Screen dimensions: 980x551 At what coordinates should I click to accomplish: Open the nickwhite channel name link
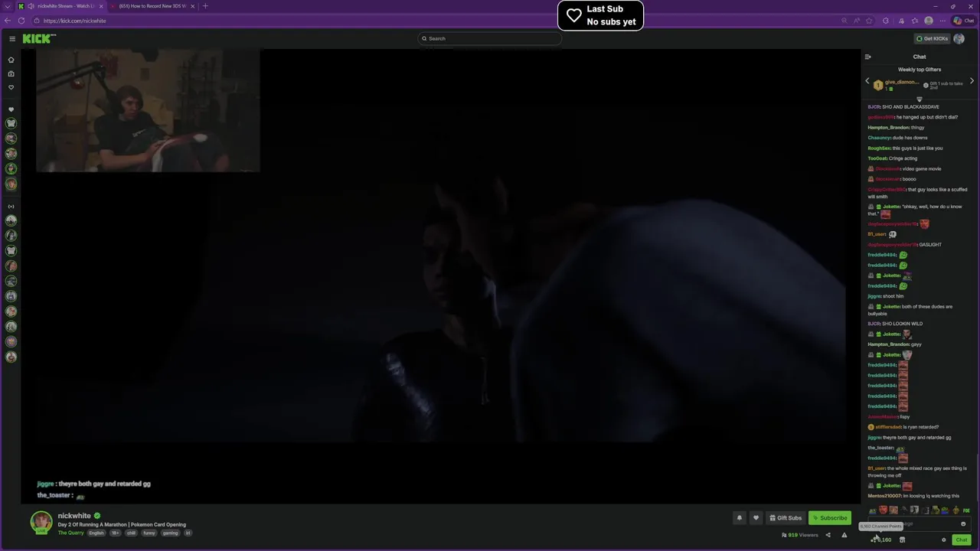[x=74, y=516]
